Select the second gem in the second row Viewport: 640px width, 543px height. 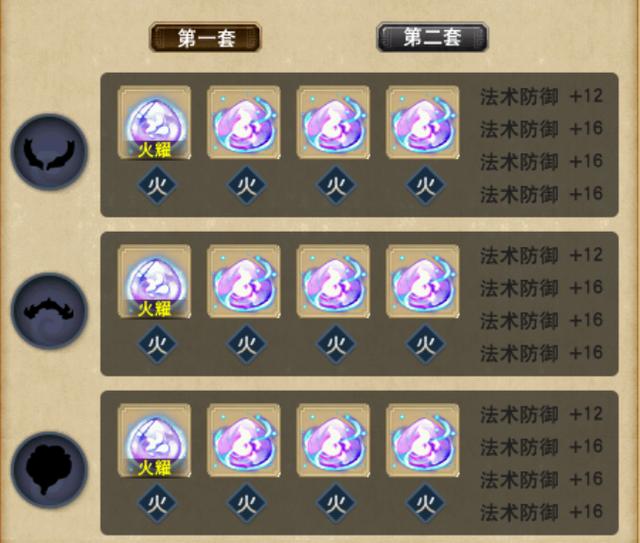tap(244, 282)
